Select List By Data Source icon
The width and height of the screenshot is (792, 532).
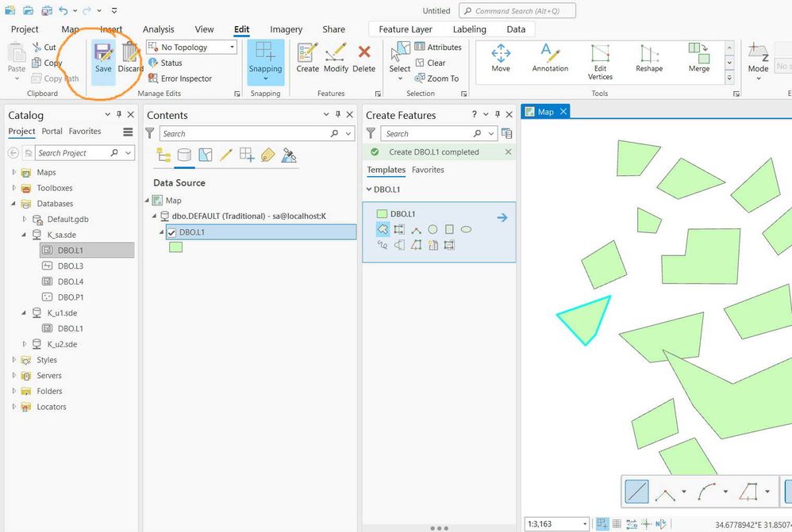pyautogui.click(x=184, y=155)
